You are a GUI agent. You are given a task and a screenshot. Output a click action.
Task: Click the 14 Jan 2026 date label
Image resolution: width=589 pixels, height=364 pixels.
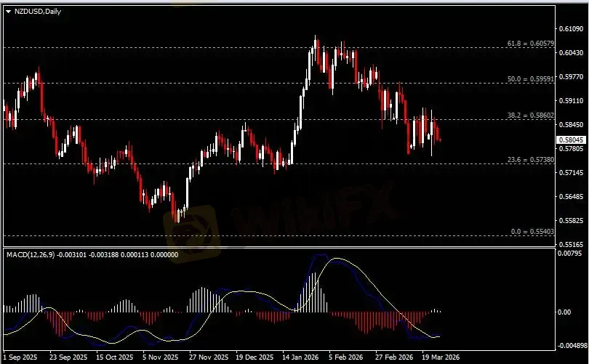pos(299,357)
